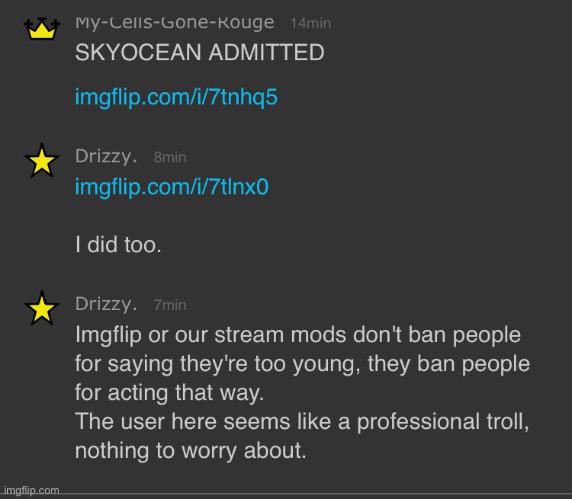Screen dimensions: 572x499
Task: Click the line "for acting that way."
Action: tap(170, 393)
